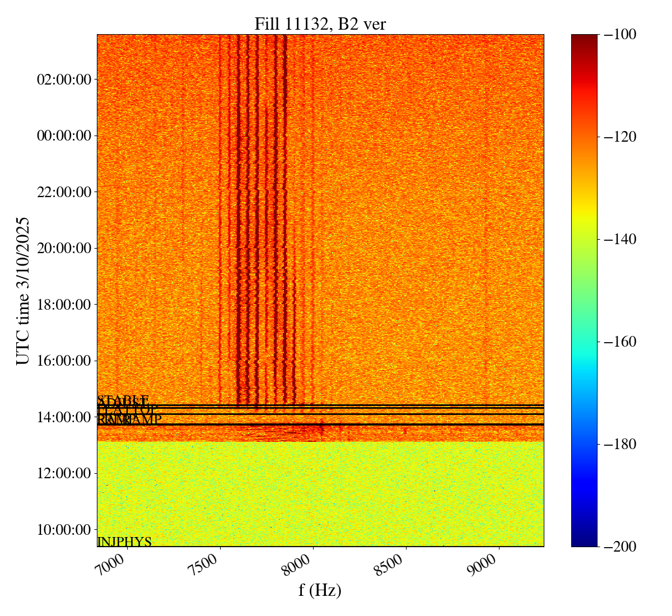Pick the 12:00:00 time tick label

tap(64, 473)
